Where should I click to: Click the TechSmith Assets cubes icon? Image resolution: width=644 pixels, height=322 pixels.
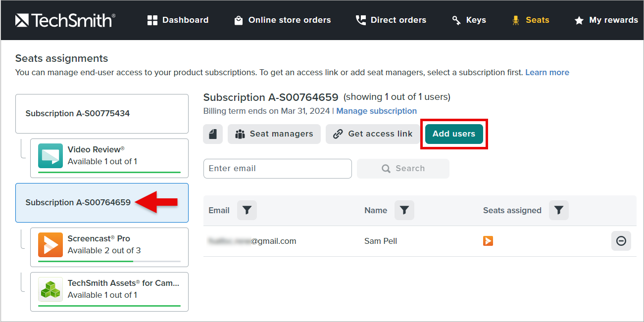(50, 289)
